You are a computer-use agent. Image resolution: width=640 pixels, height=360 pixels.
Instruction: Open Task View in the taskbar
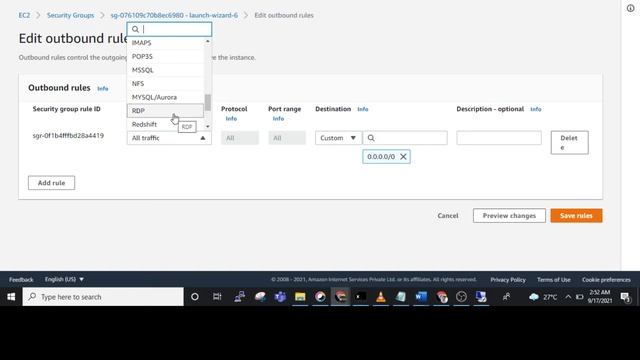coord(217,297)
